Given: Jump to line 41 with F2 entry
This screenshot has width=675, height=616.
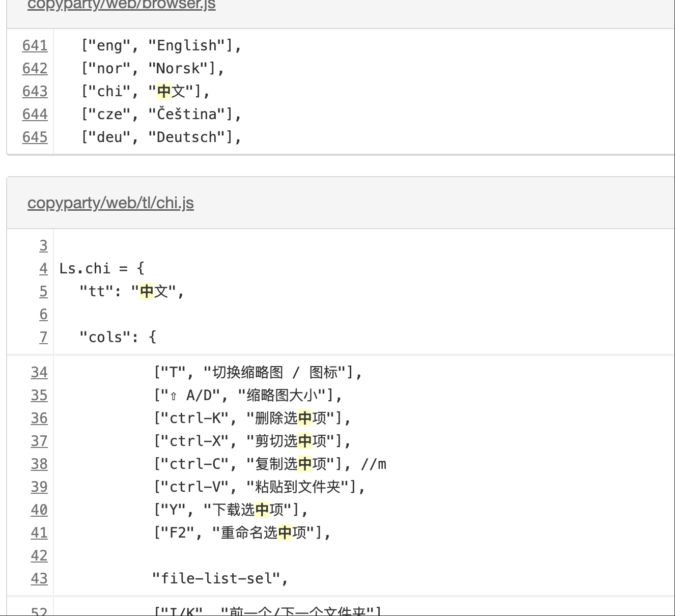Looking at the screenshot, I should [39, 533].
